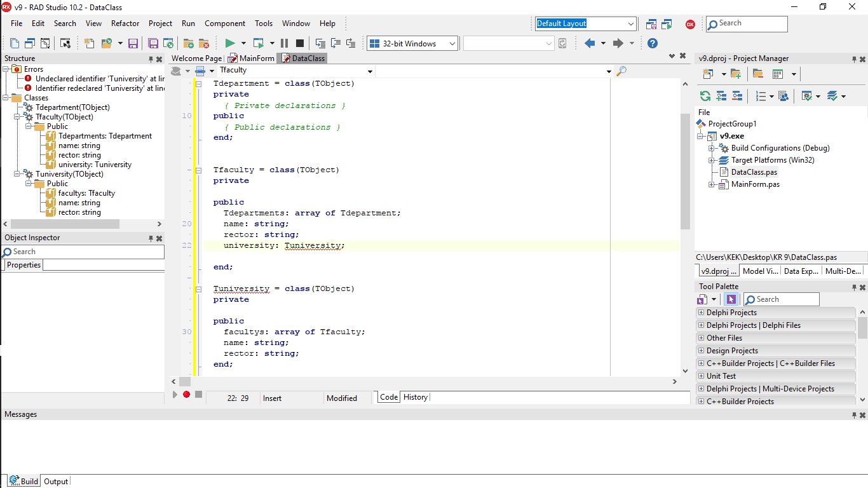Navigate back with the blue left arrow
Screen dimensions: 868x488
coord(589,43)
